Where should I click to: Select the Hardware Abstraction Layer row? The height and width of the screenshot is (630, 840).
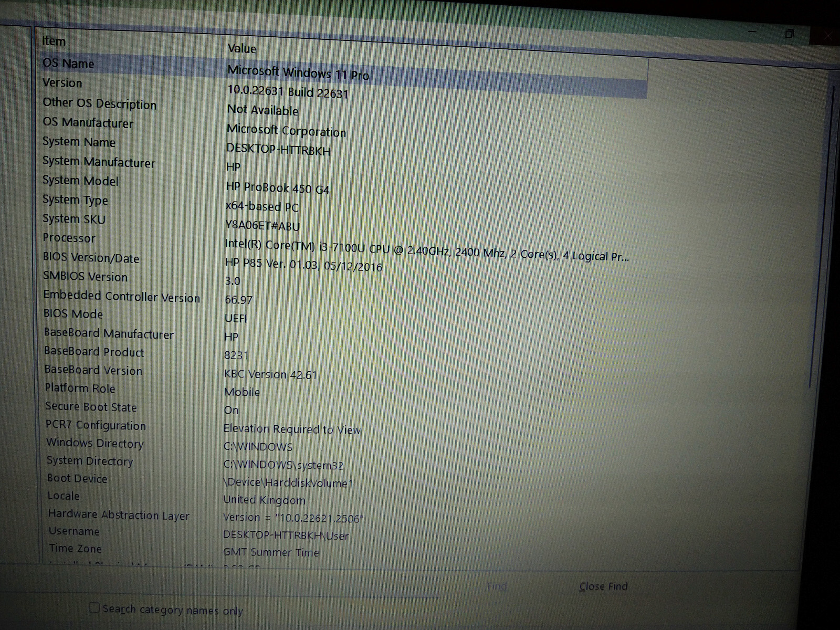click(119, 515)
